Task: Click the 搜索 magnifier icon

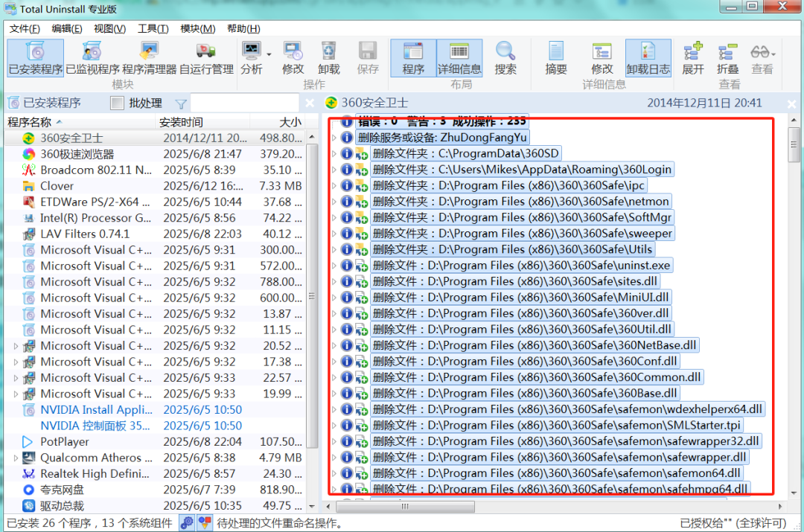Action: click(x=505, y=58)
